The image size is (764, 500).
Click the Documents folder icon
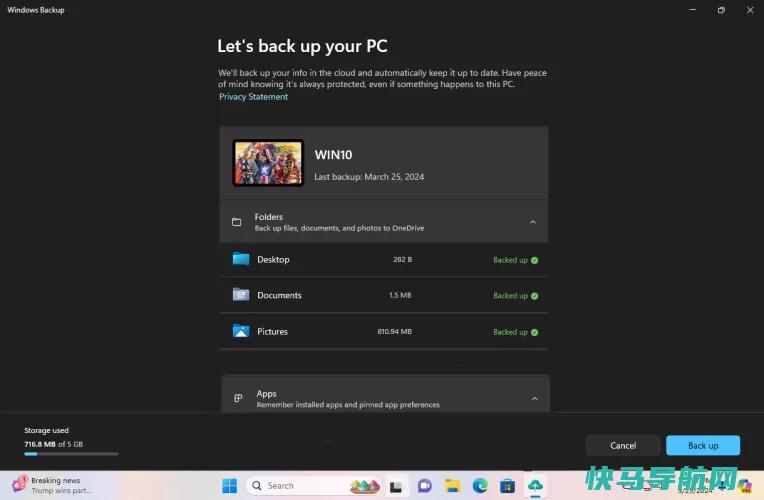pyautogui.click(x=241, y=294)
